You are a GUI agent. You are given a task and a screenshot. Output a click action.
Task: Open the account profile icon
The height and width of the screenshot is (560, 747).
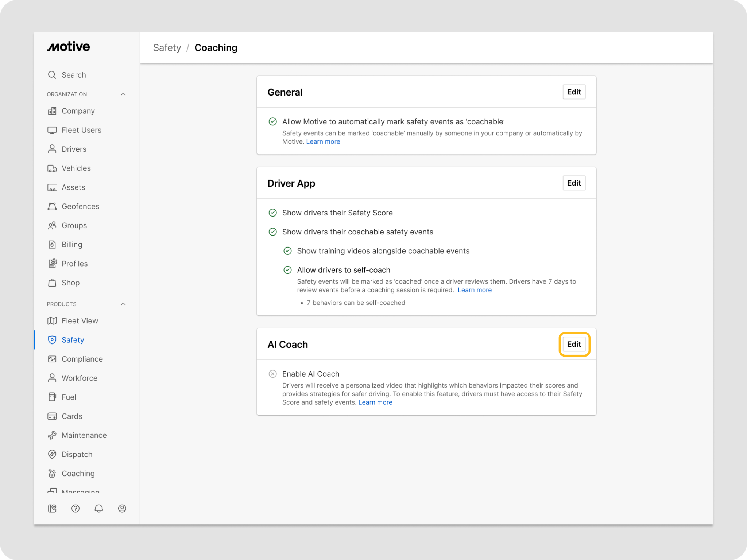tap(122, 508)
